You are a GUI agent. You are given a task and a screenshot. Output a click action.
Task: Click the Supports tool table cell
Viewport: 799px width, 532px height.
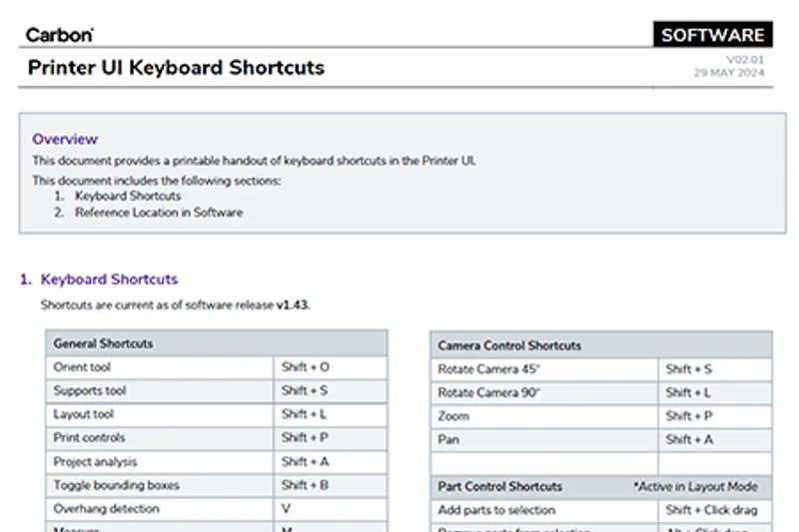(x=90, y=391)
